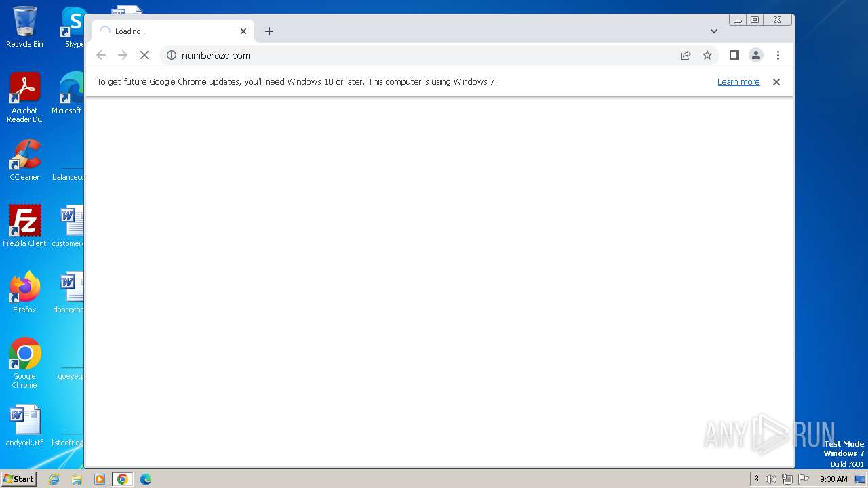Launch FileZilla Client from the desktop
This screenshot has width=868, height=488.
point(24,226)
